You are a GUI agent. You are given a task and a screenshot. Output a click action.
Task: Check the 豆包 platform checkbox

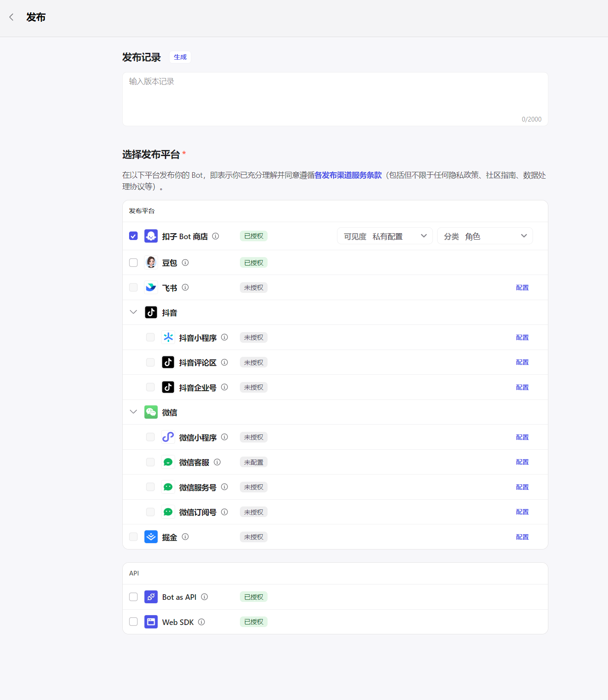[x=133, y=263]
